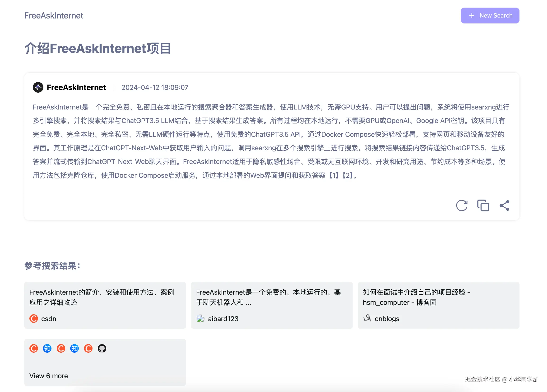The width and height of the screenshot is (547, 392).
Task: Open the aibard123 search result card
Action: pos(272,305)
